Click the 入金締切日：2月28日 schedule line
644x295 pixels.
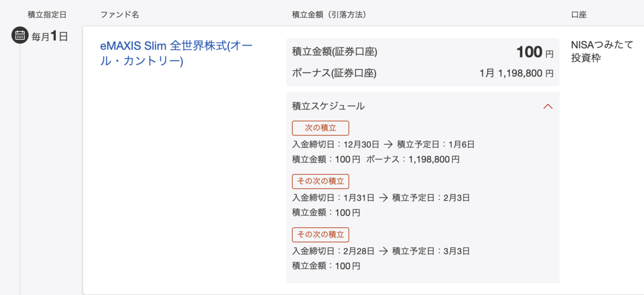(381, 250)
